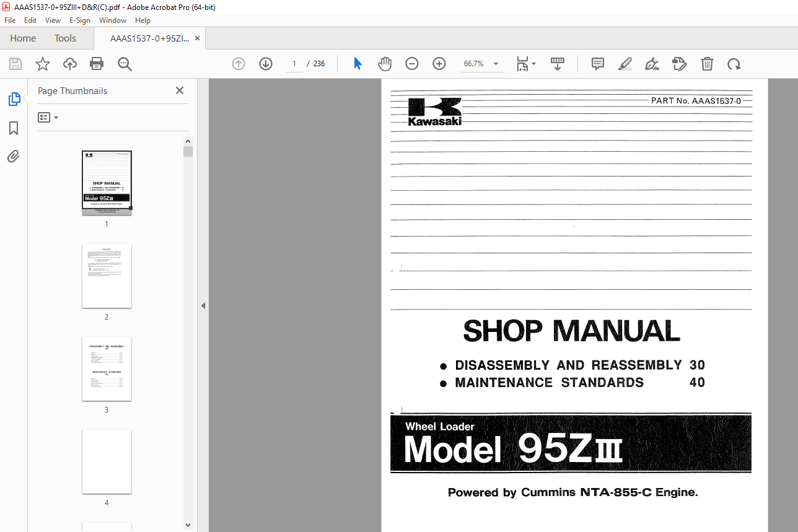Viewport: 798px width, 532px height.
Task: Close the Page Thumbnails panel
Action: click(x=180, y=90)
